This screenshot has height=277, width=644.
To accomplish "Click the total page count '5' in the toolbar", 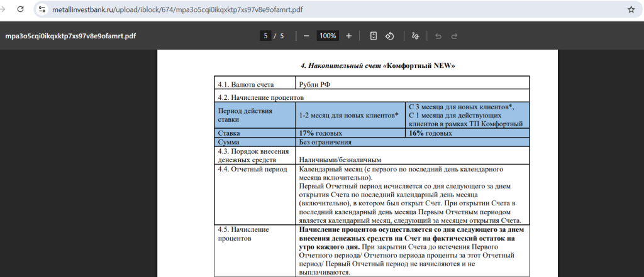I will [282, 36].
